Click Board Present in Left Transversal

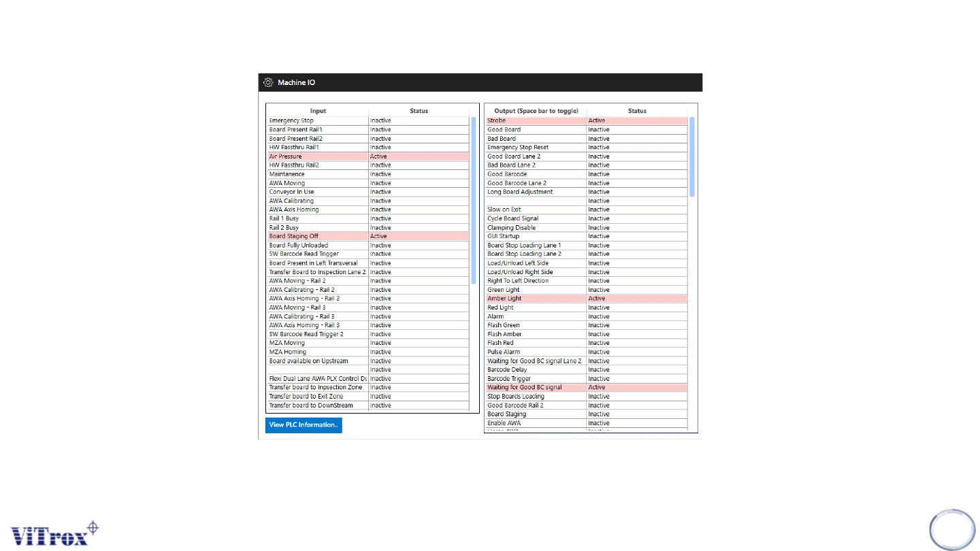(x=368, y=263)
